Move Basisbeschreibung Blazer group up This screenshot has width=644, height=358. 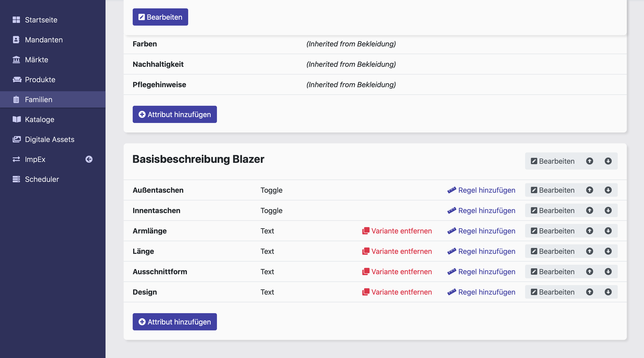point(589,161)
